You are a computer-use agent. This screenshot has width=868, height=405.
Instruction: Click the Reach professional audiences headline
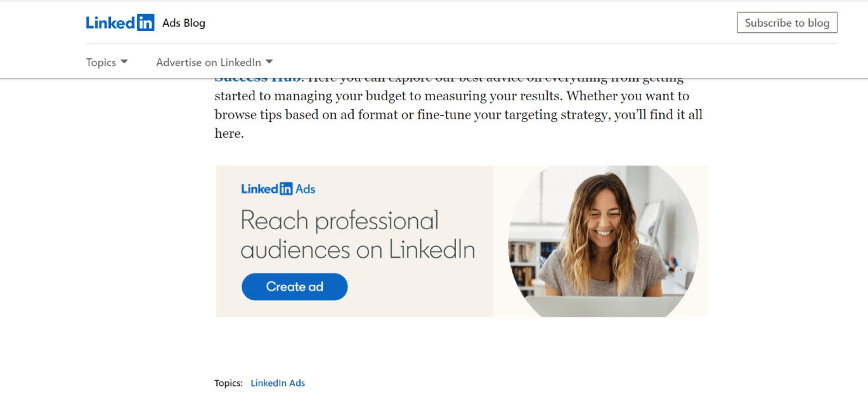click(x=358, y=235)
